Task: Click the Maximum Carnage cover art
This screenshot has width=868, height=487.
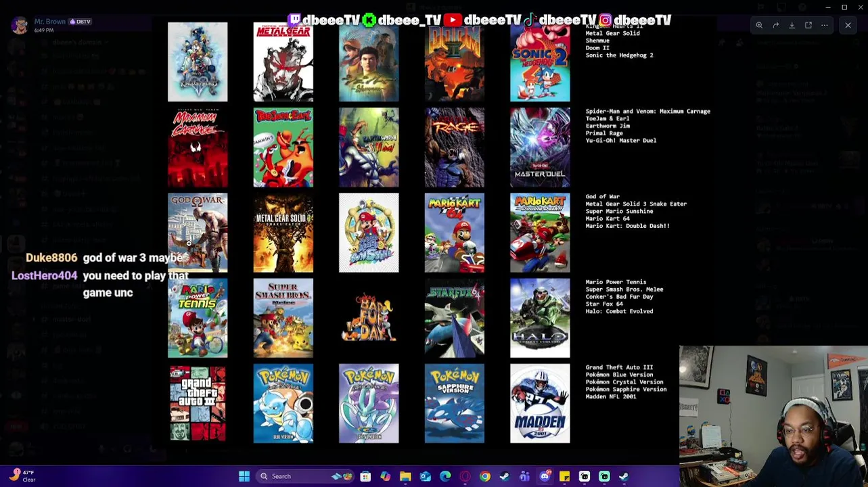Action: click(198, 147)
